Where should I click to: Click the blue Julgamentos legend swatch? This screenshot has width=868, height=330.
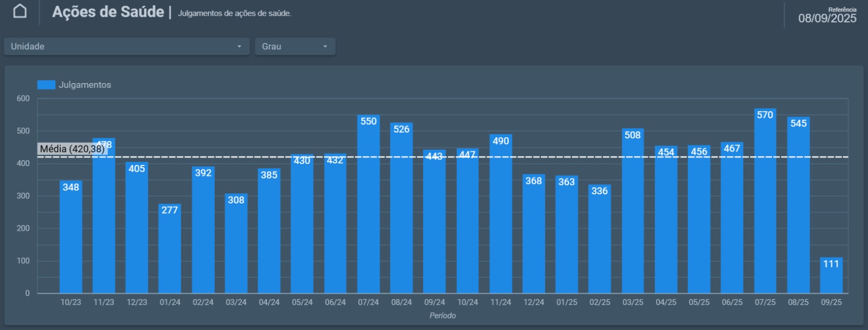[46, 85]
